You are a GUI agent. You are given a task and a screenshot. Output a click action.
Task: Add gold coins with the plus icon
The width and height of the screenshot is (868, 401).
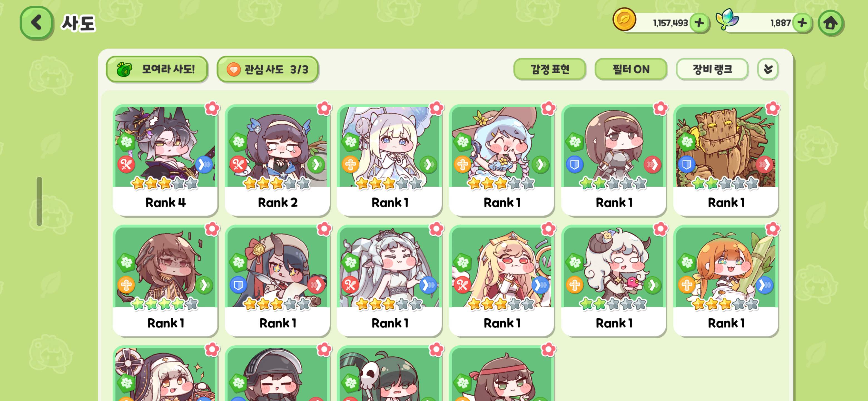(699, 23)
